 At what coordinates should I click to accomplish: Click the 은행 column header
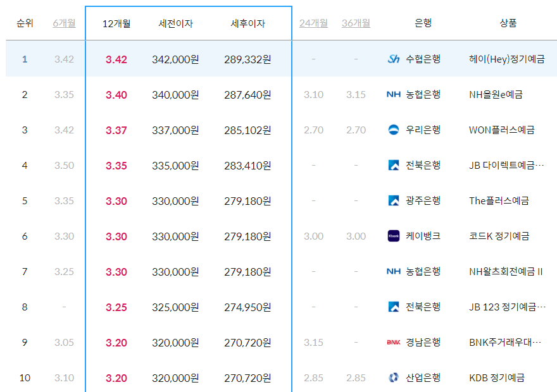pos(423,23)
